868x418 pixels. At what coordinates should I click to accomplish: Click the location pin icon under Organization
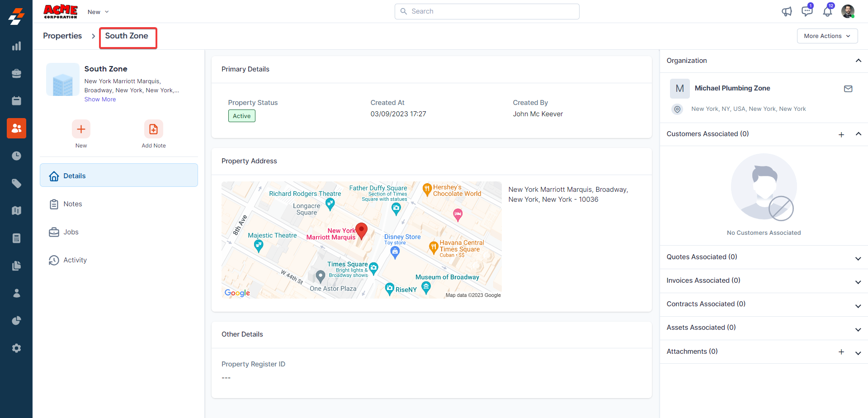tap(677, 109)
